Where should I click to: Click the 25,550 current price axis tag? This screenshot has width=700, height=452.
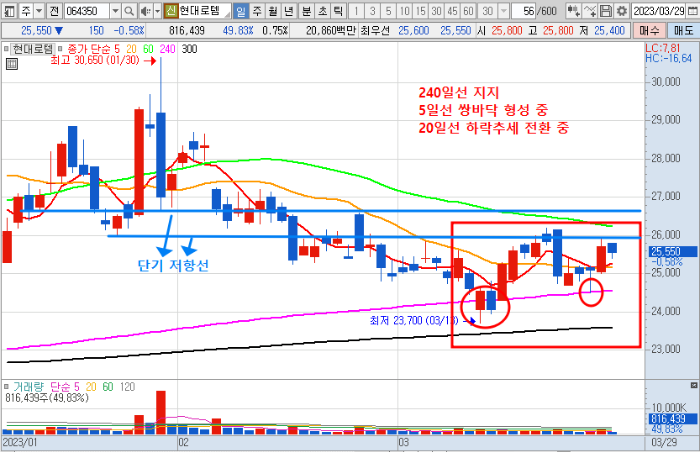click(673, 251)
